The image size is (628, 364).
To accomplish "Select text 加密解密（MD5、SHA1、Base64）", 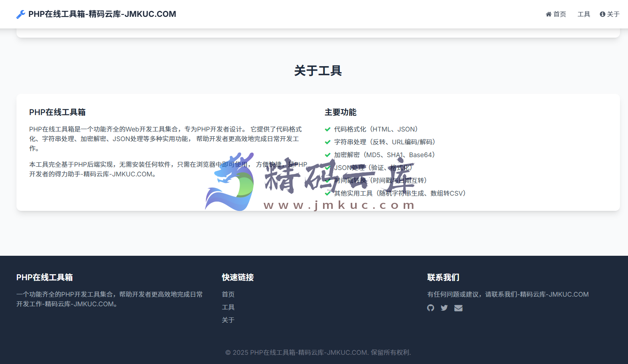I will tap(386, 155).
